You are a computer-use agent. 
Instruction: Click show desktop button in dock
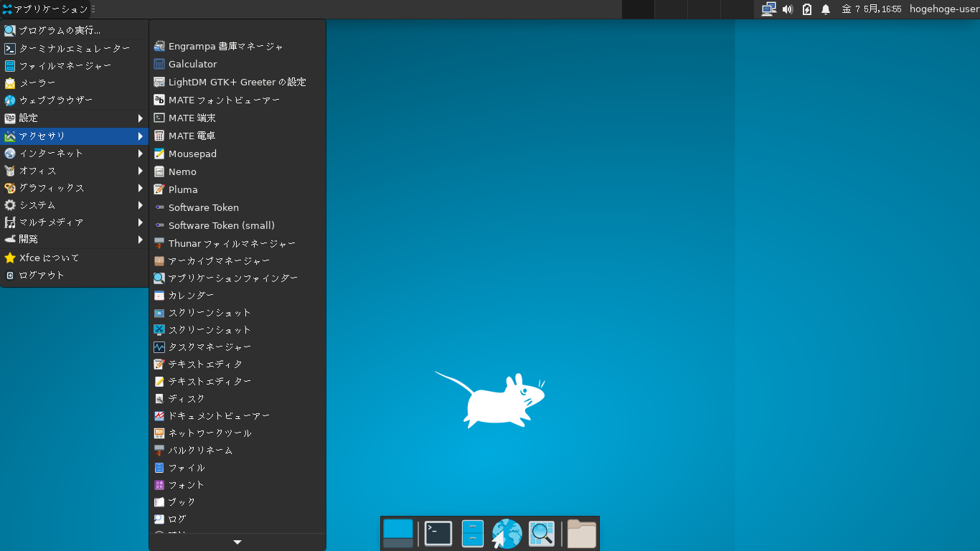398,534
